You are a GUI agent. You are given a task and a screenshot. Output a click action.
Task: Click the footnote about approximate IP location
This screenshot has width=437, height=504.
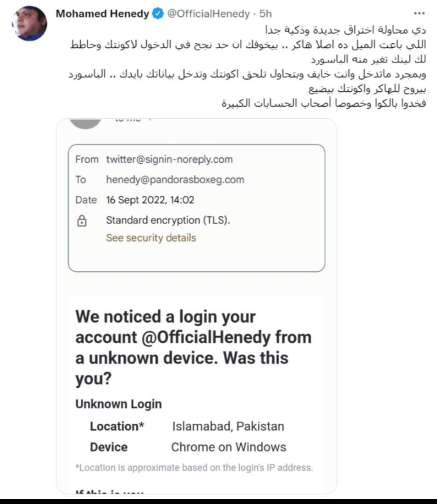point(194,468)
